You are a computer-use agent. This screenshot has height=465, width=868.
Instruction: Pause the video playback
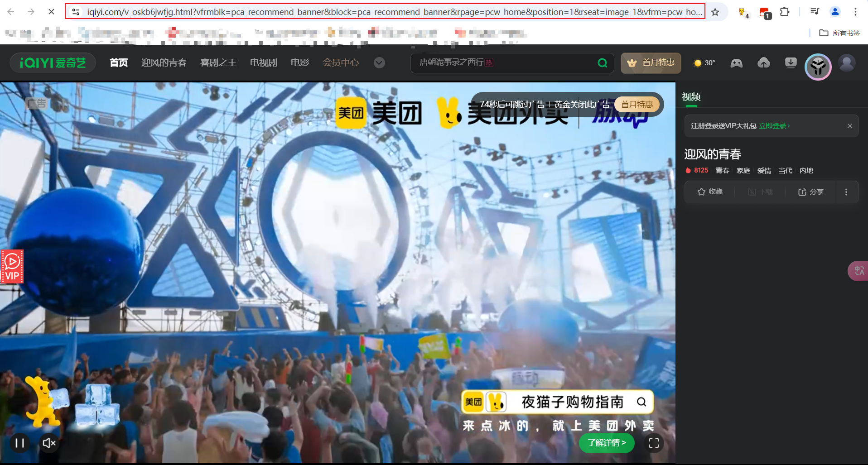click(x=20, y=443)
